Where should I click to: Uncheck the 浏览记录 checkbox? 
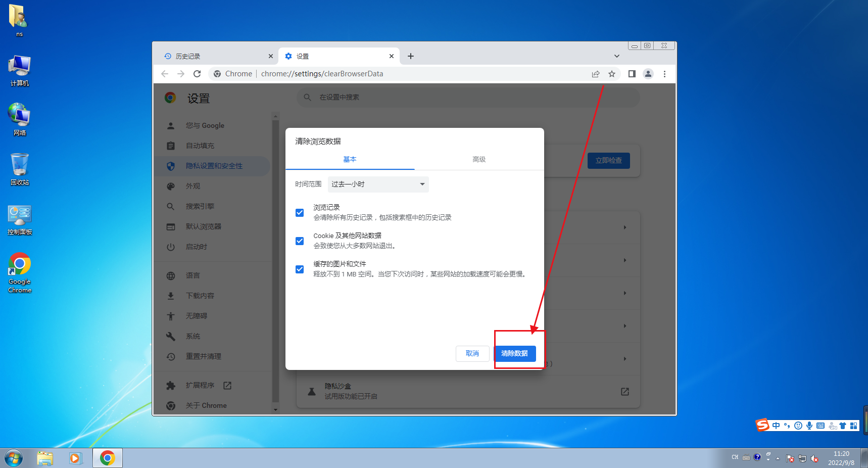[x=300, y=213]
